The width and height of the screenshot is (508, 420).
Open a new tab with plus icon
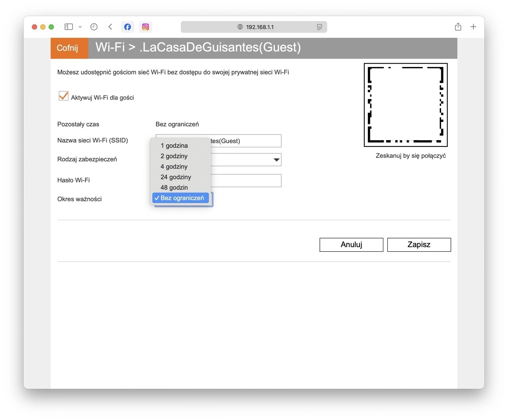[473, 27]
